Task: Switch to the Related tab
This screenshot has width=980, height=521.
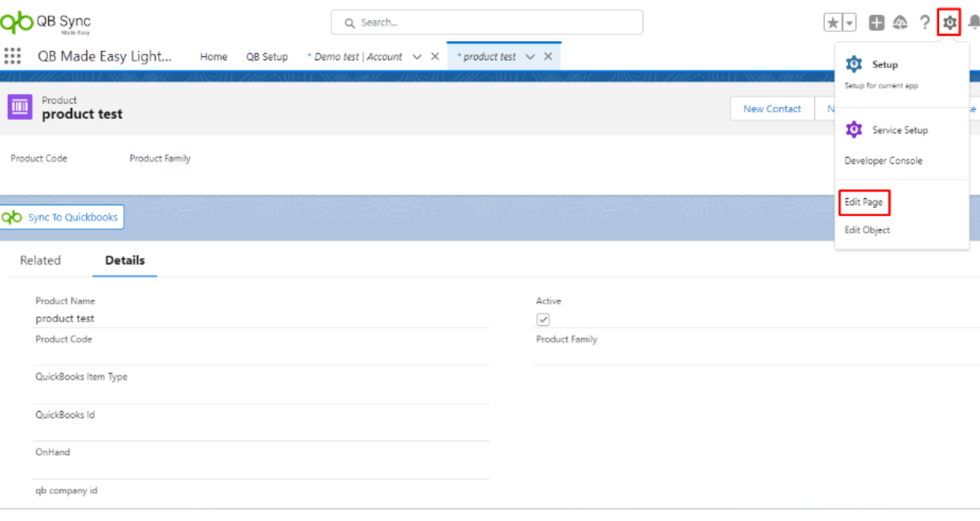Action: (x=40, y=260)
